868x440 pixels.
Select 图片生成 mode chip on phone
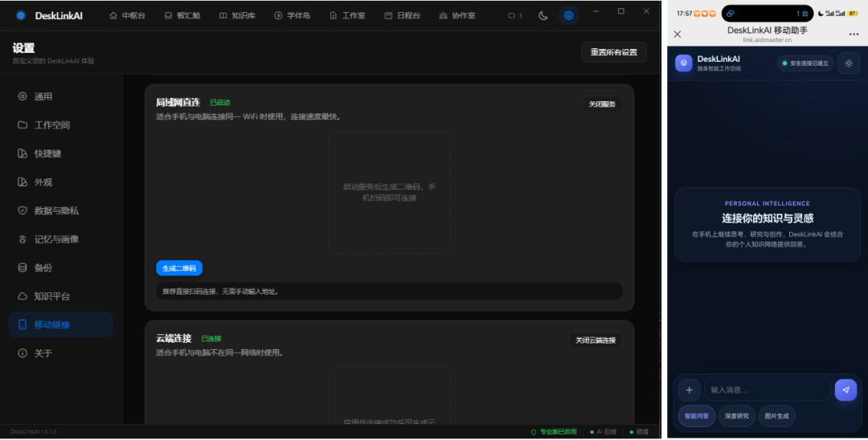(x=776, y=416)
